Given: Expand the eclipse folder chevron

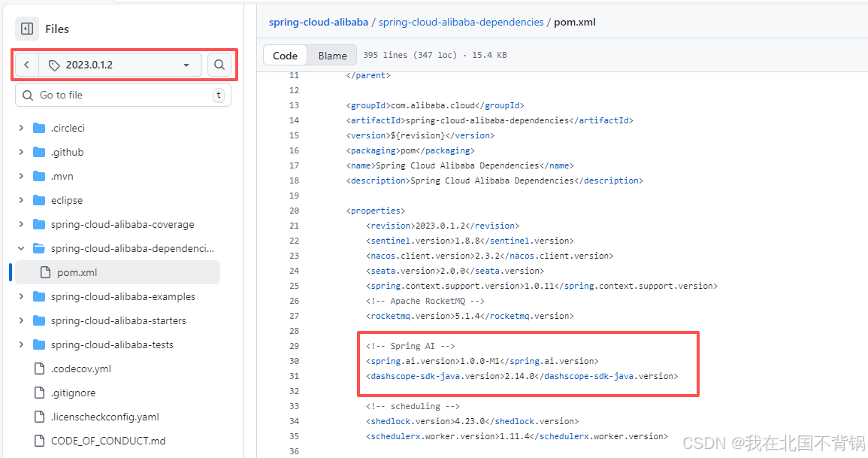Looking at the screenshot, I should tap(21, 200).
